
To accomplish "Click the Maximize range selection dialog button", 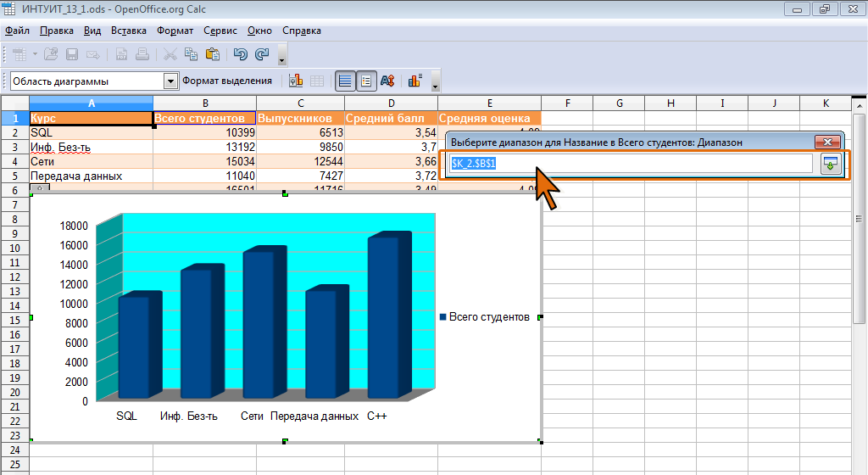I will (x=831, y=164).
